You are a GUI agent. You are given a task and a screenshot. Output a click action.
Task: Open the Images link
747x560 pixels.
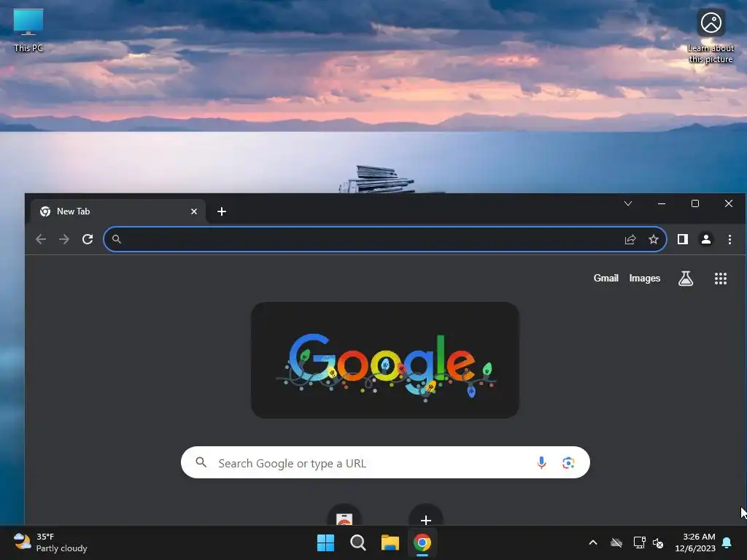point(645,278)
